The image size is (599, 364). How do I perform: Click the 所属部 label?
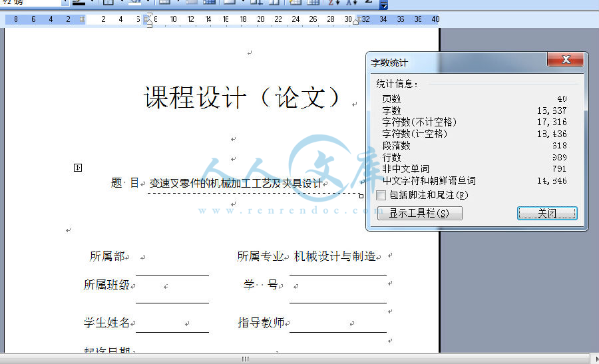point(107,256)
